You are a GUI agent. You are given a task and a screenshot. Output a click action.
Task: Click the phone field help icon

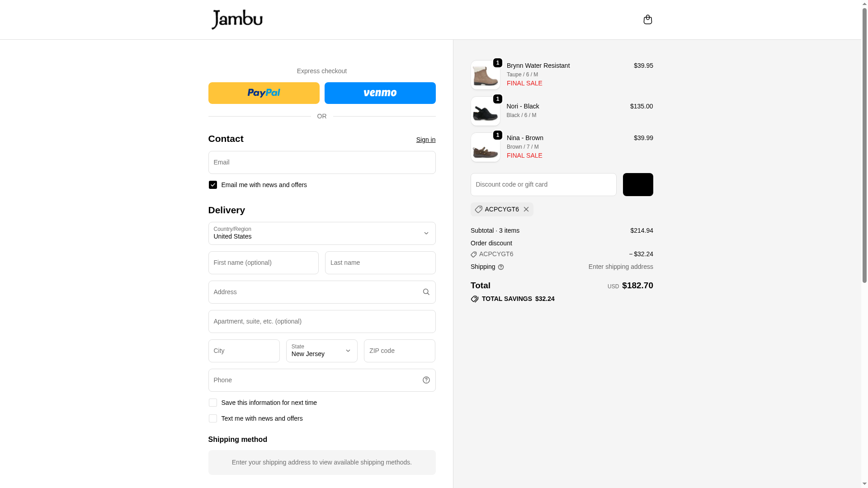pyautogui.click(x=426, y=380)
